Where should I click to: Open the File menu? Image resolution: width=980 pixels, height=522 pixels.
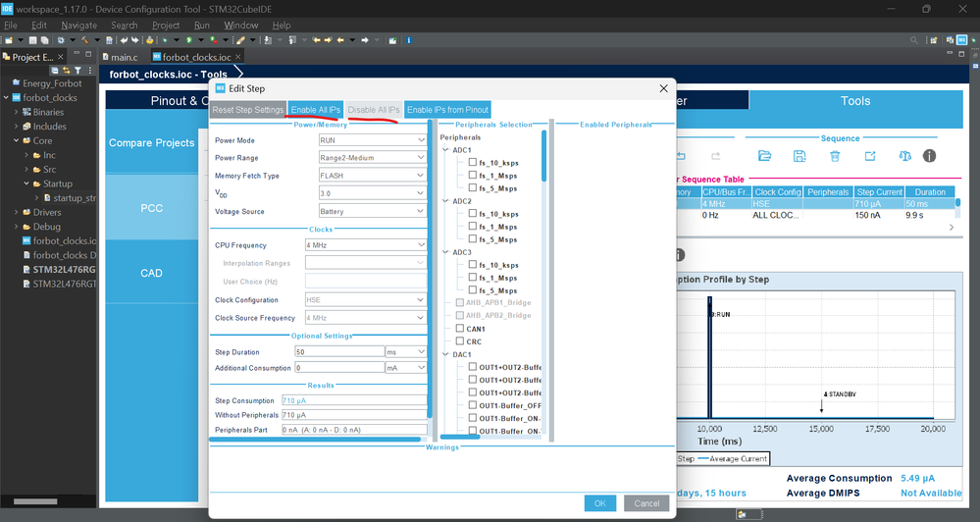(x=11, y=25)
